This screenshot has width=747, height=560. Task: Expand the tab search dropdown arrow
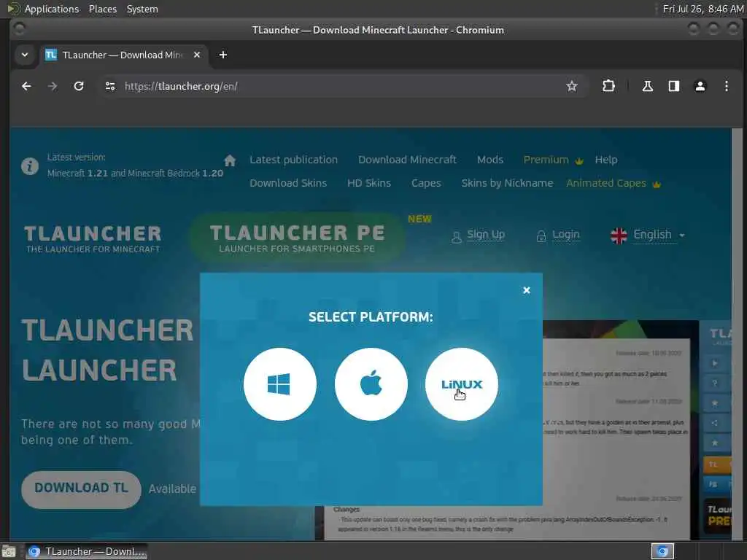(25, 55)
